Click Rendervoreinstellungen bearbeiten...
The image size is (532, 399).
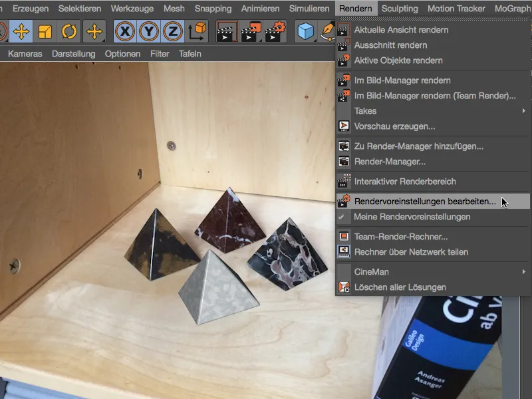coord(433,201)
